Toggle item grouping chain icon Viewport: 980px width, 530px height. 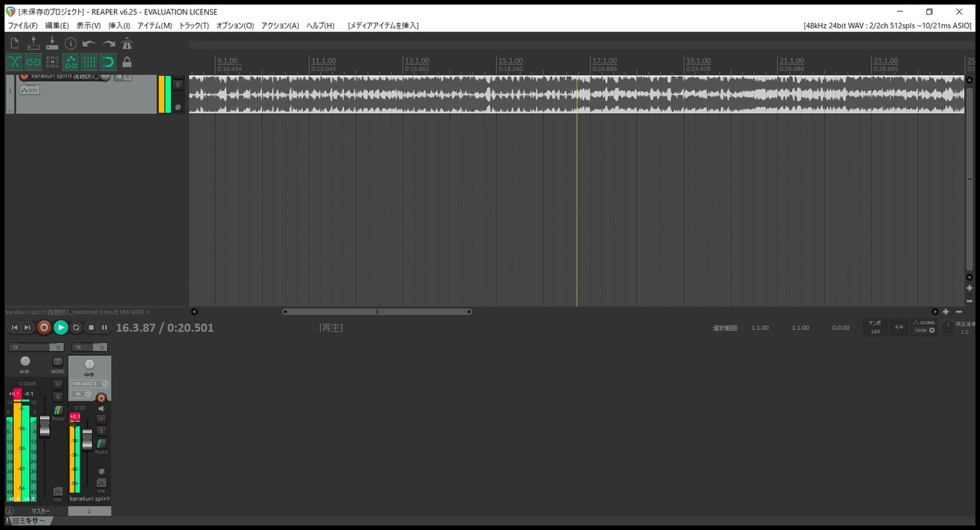(x=33, y=62)
